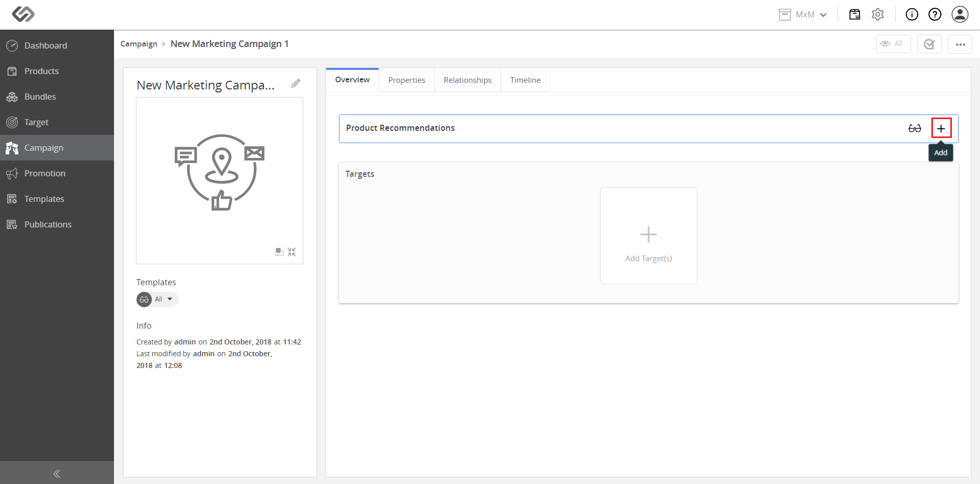Open the settings gear in top bar
The image size is (980, 484).
(x=878, y=14)
